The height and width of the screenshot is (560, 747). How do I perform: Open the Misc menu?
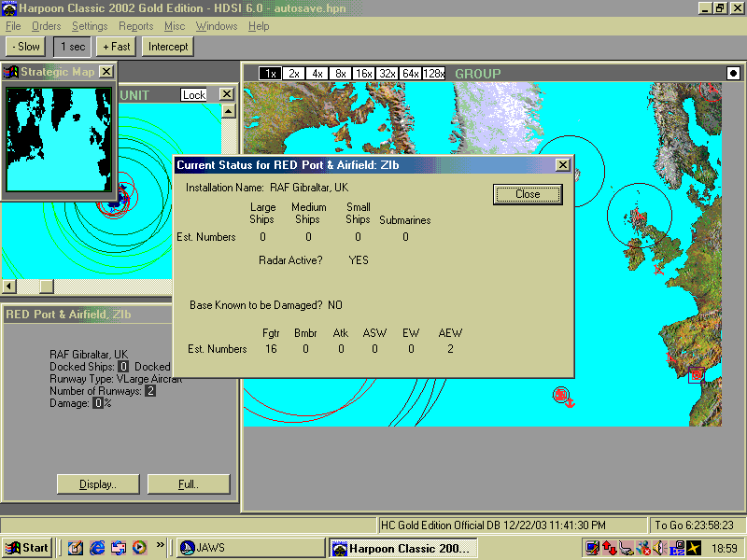pyautogui.click(x=175, y=26)
